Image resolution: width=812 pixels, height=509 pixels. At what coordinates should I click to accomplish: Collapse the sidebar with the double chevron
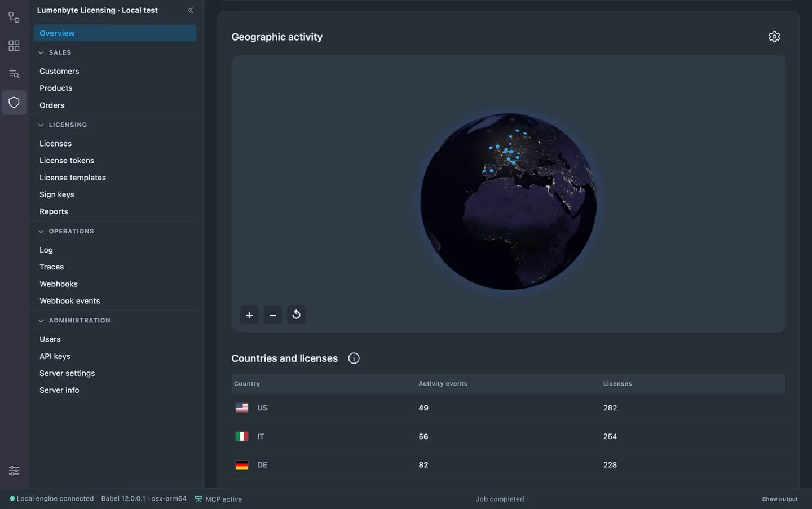pyautogui.click(x=191, y=10)
